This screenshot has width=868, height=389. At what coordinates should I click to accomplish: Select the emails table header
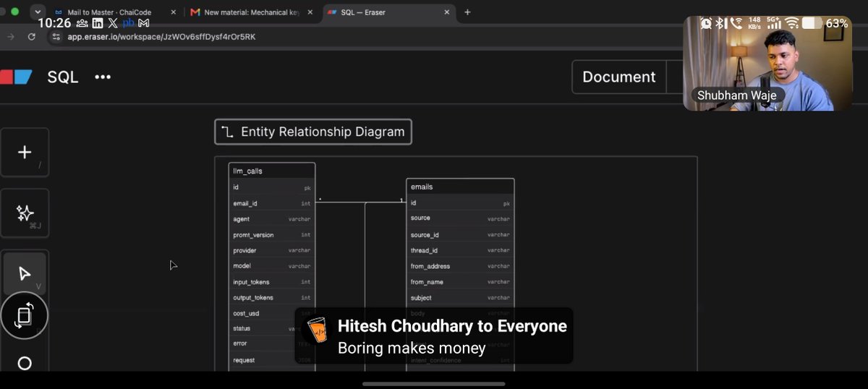(460, 187)
